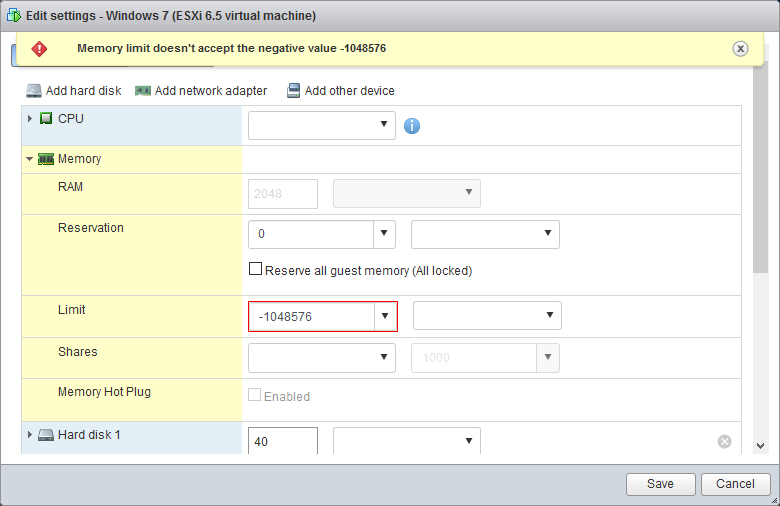The image size is (780, 506).
Task: Expand the Hard disk 1 section
Action: pos(29,435)
